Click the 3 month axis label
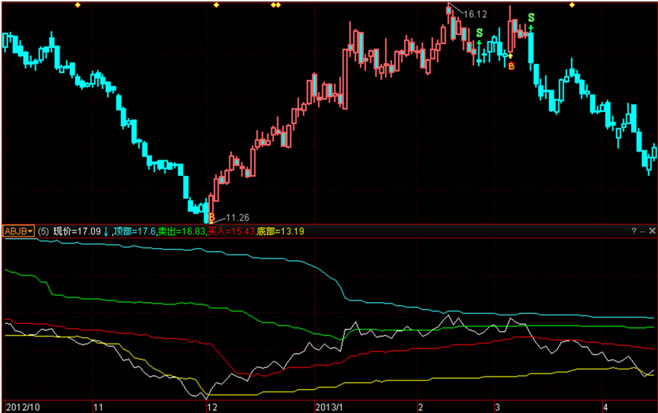 coord(497,407)
